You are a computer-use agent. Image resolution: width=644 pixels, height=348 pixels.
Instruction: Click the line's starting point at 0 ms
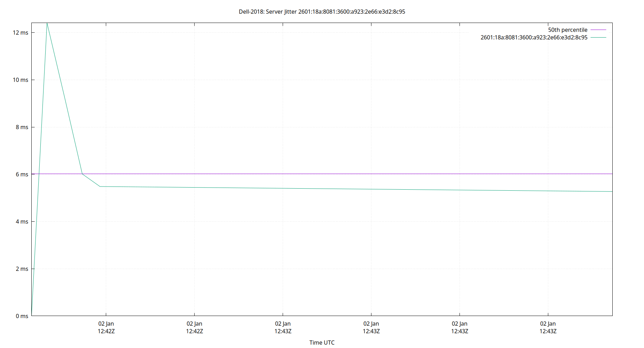(31, 315)
